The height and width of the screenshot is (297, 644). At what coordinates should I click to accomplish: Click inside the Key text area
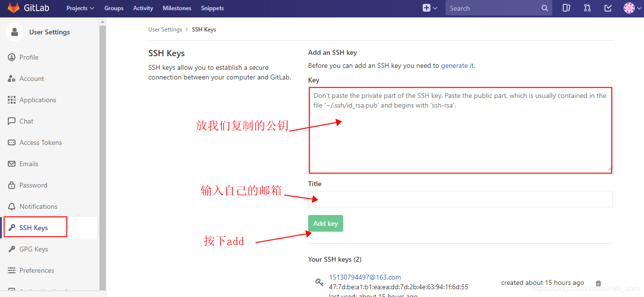point(460,130)
